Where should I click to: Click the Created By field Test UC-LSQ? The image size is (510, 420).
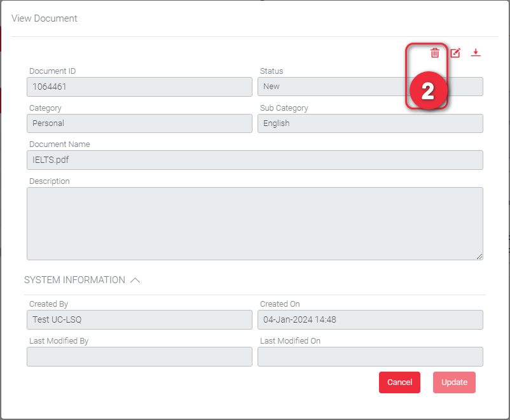point(139,319)
